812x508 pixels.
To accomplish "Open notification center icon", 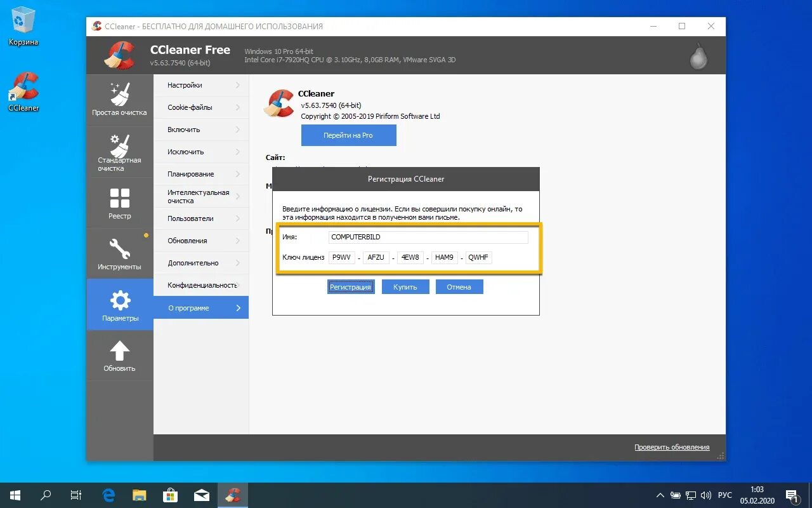I will [x=791, y=495].
